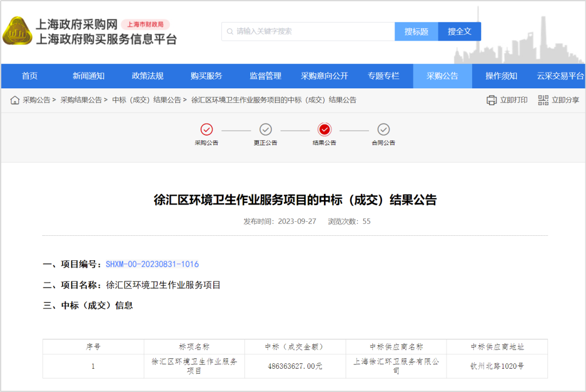586x392 pixels.
Task: Click the 采购公告 progress step checkmark
Action: coord(207,130)
